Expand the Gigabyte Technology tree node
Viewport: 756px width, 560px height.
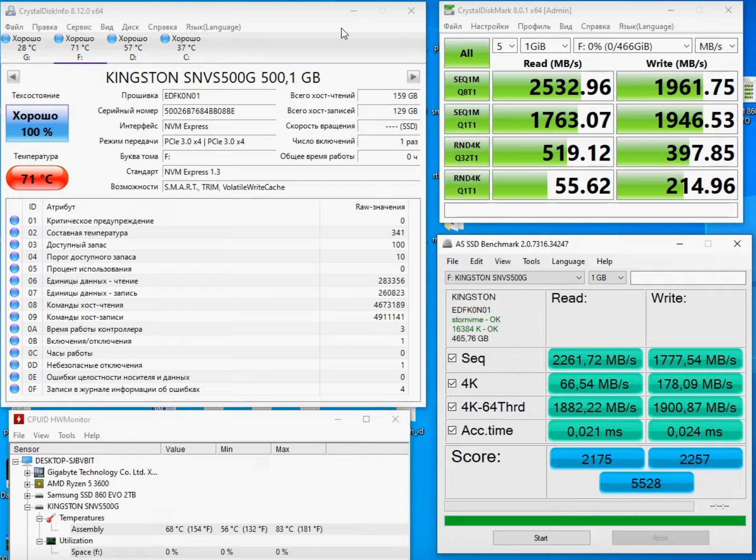pyautogui.click(x=28, y=473)
